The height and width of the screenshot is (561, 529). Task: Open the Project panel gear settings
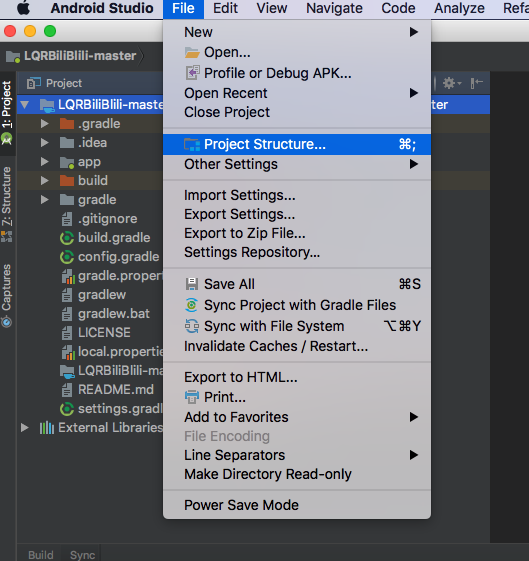click(452, 83)
